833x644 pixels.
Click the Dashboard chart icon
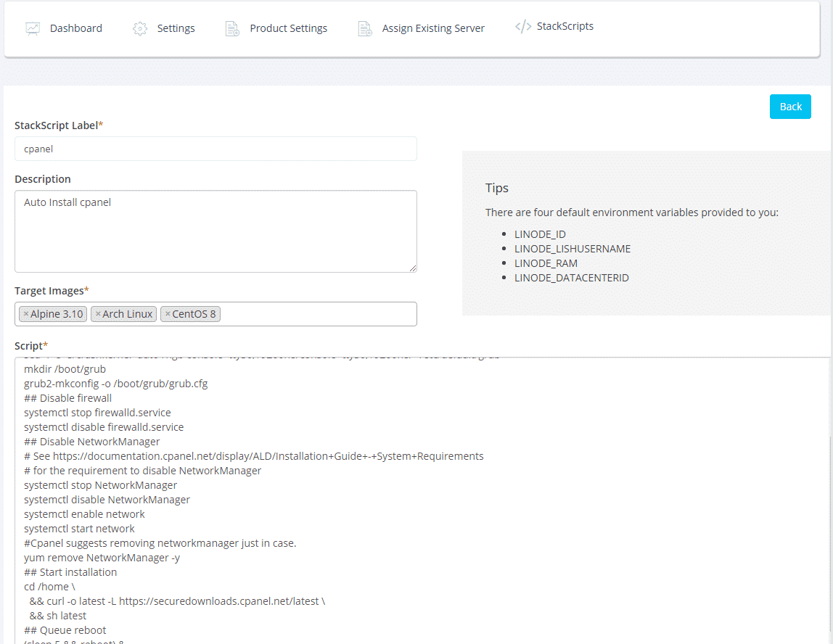(x=33, y=29)
